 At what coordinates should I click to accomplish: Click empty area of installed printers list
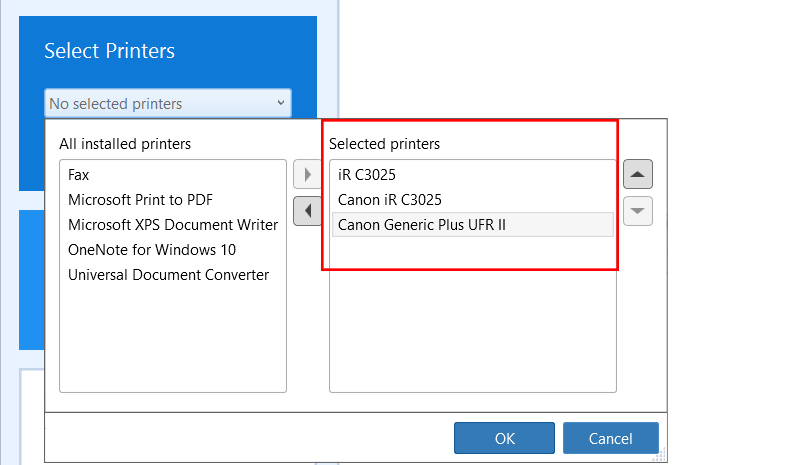[x=172, y=340]
